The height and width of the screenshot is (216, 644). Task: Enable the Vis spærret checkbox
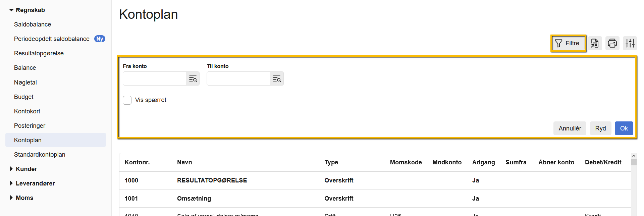[x=127, y=100]
